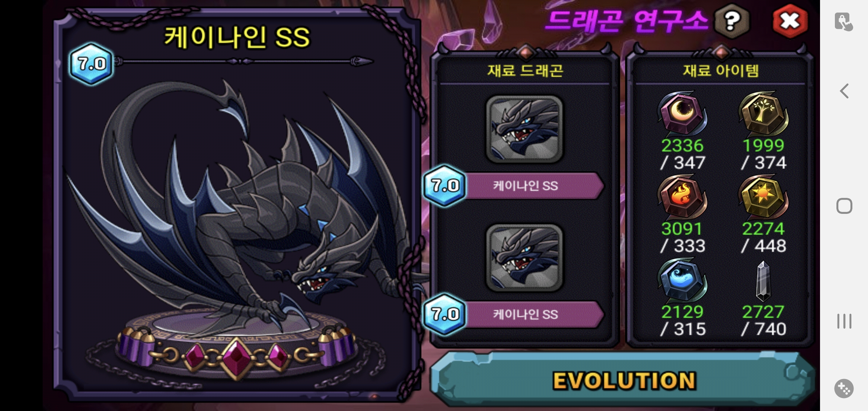The height and width of the screenshot is (411, 868).
Task: Open the 재료 드래곤 panel header
Action: click(525, 70)
